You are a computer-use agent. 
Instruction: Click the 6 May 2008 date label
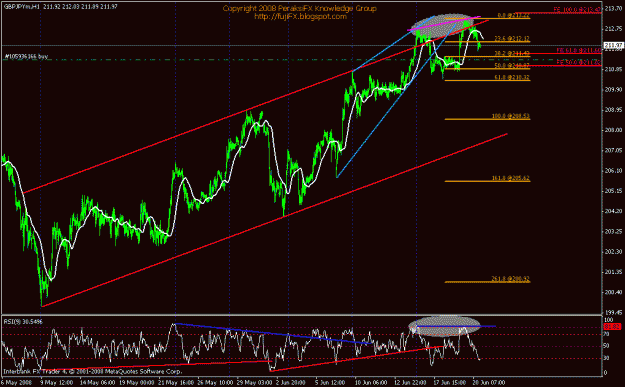[x=16, y=383]
